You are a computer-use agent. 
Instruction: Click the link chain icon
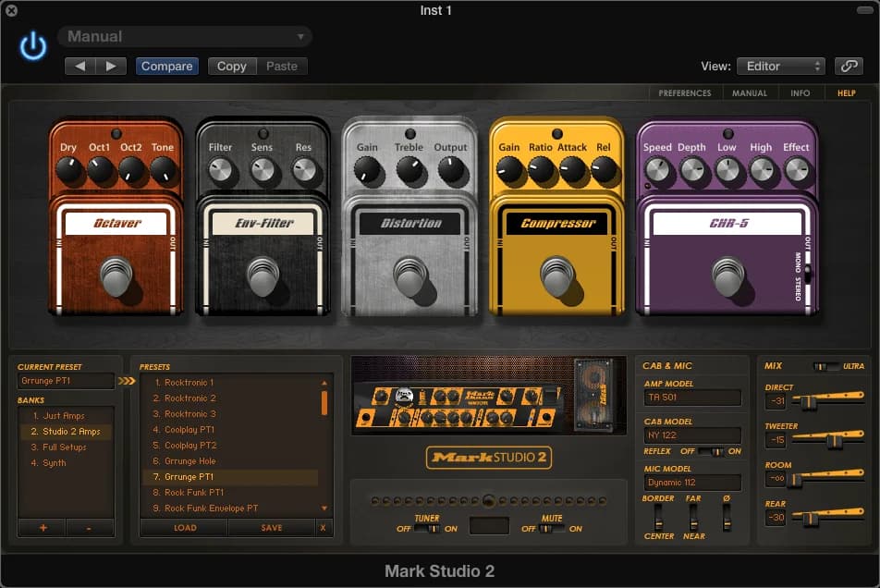pos(848,66)
